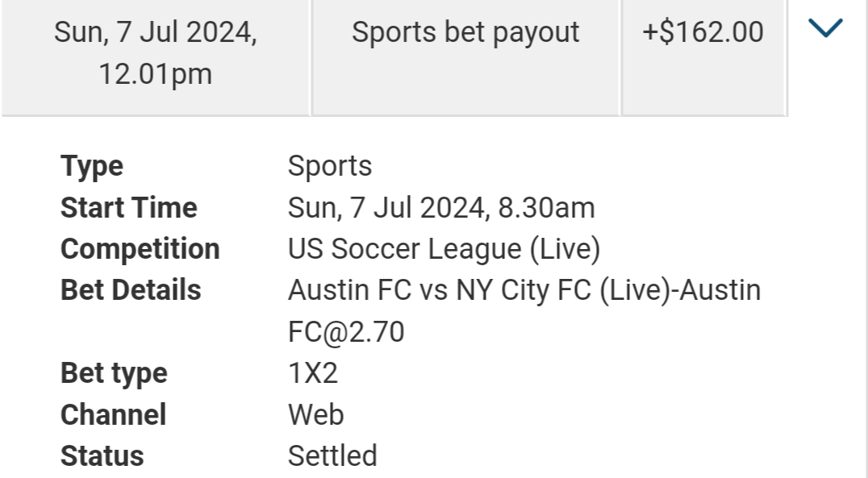This screenshot has height=478, width=868.
Task: Click the Competition label
Action: [140, 250]
